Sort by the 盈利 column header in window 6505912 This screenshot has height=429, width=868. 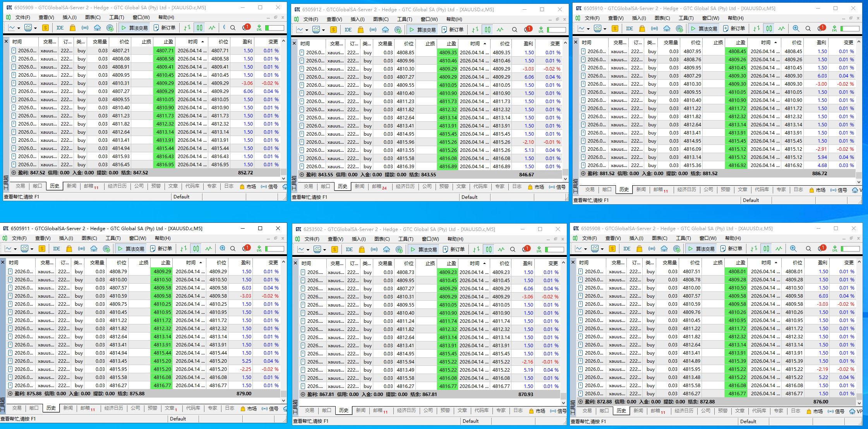[x=528, y=43]
